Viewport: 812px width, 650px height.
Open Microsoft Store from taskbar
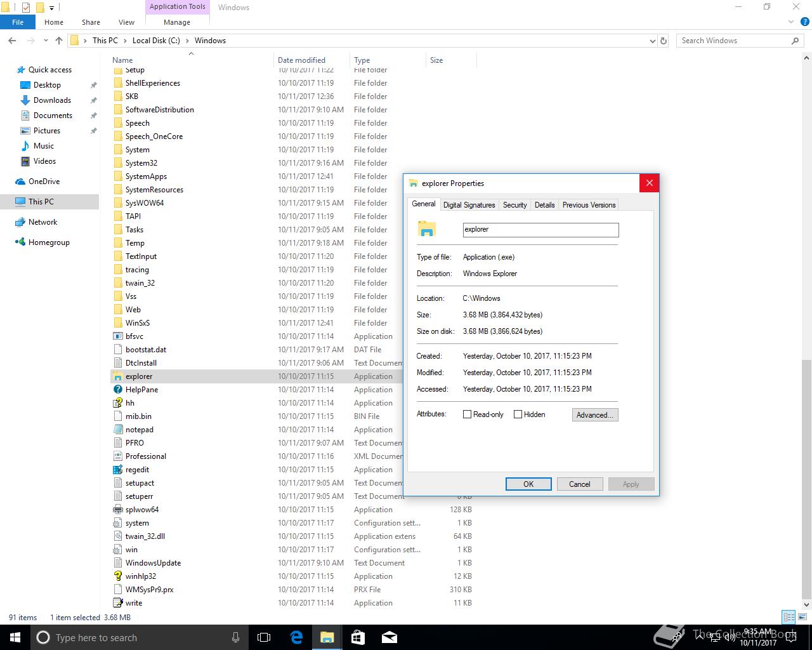(358, 637)
